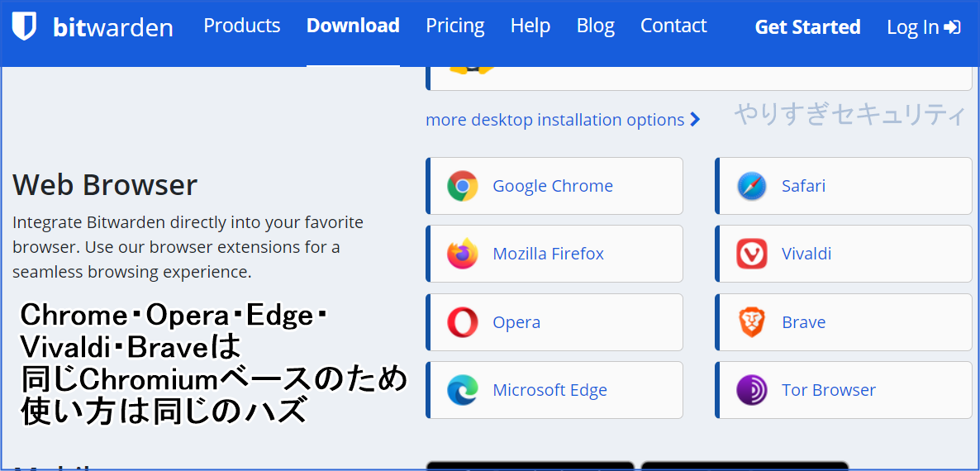Choose the Tor Browser extension link

click(844, 390)
